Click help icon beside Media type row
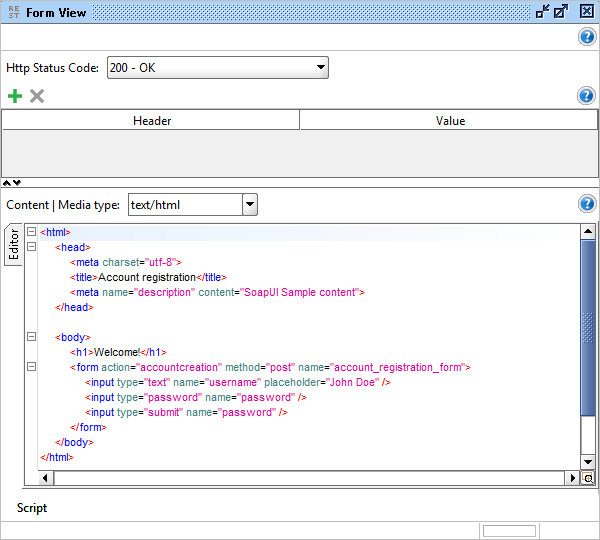 (587, 204)
